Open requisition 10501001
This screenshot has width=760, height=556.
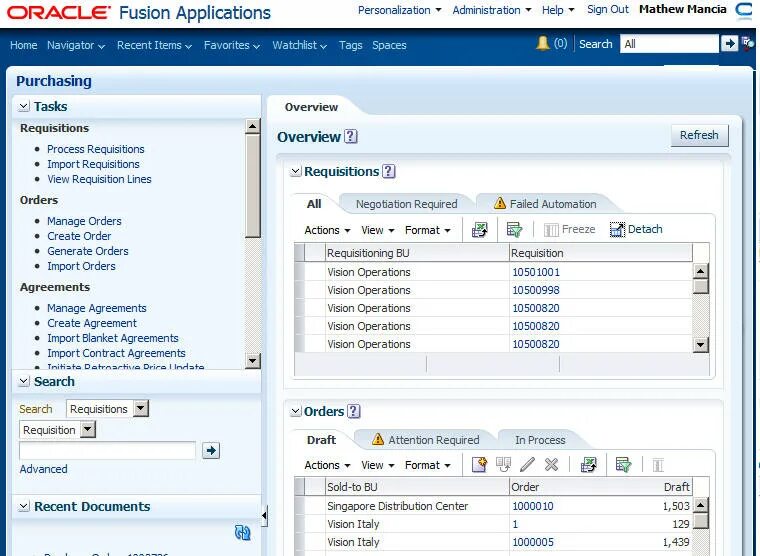pyautogui.click(x=536, y=272)
